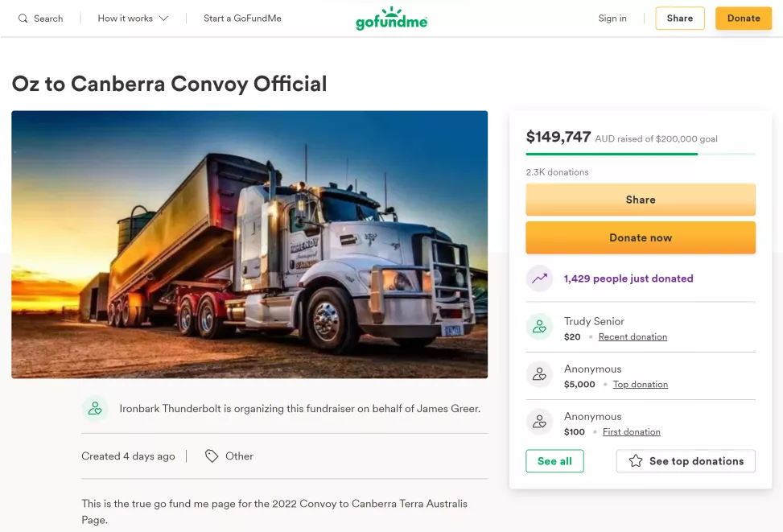783x532 pixels.
Task: Open the Start a GoFundMe menu item
Action: [242, 19]
